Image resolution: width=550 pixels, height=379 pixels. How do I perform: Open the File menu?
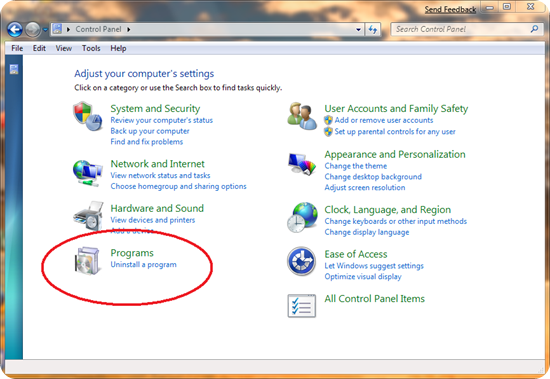17,48
